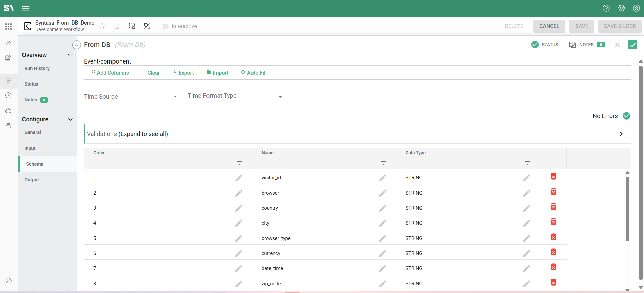Image resolution: width=644 pixels, height=293 pixels.
Task: Click the CANCEL button
Action: tap(549, 26)
